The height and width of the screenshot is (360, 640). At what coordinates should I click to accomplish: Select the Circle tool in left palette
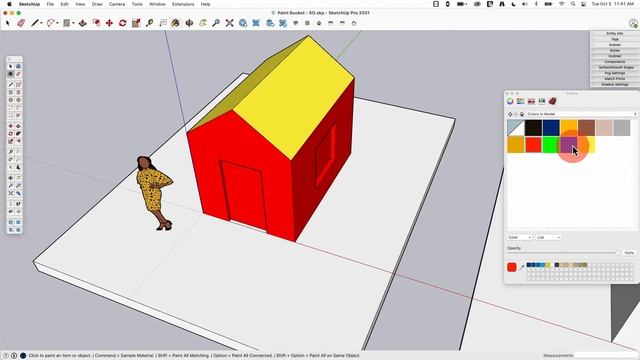11,100
